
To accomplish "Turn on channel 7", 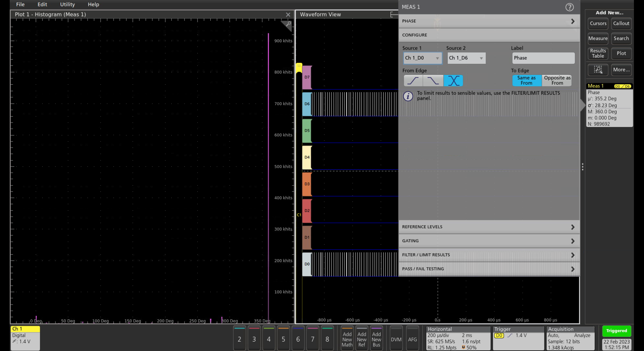I will (313, 338).
